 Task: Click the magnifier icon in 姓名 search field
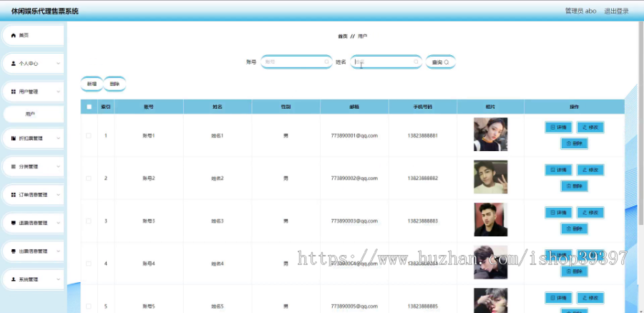pyautogui.click(x=416, y=62)
